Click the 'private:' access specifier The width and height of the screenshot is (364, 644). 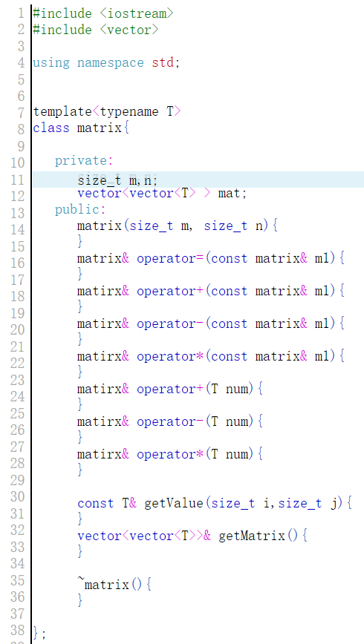[84, 160]
